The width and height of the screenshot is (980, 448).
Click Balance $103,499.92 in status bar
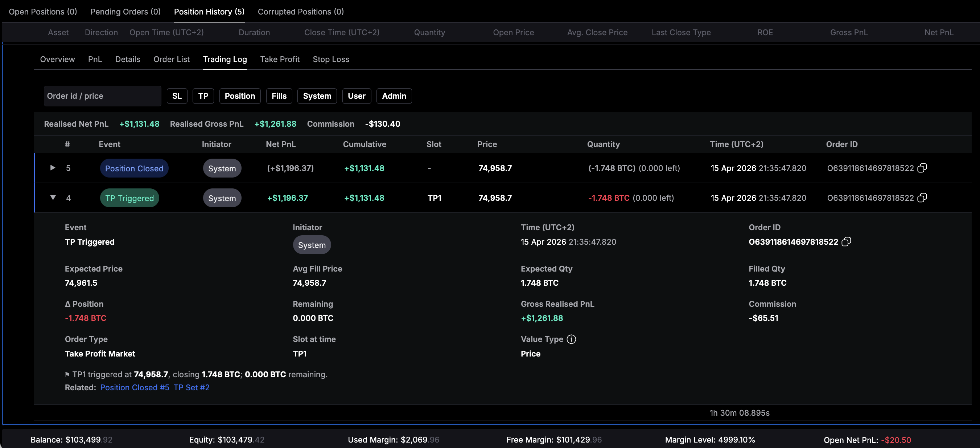click(71, 440)
